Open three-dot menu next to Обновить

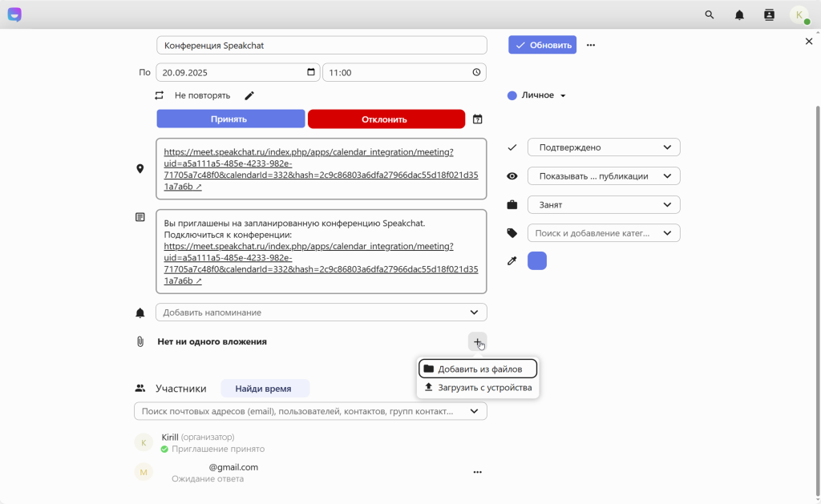(591, 46)
